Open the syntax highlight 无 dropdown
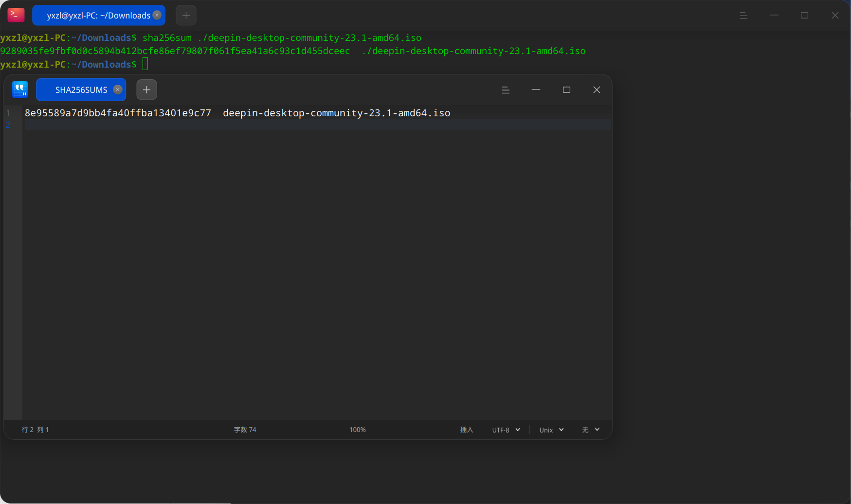The width and height of the screenshot is (851, 504). 591,430
